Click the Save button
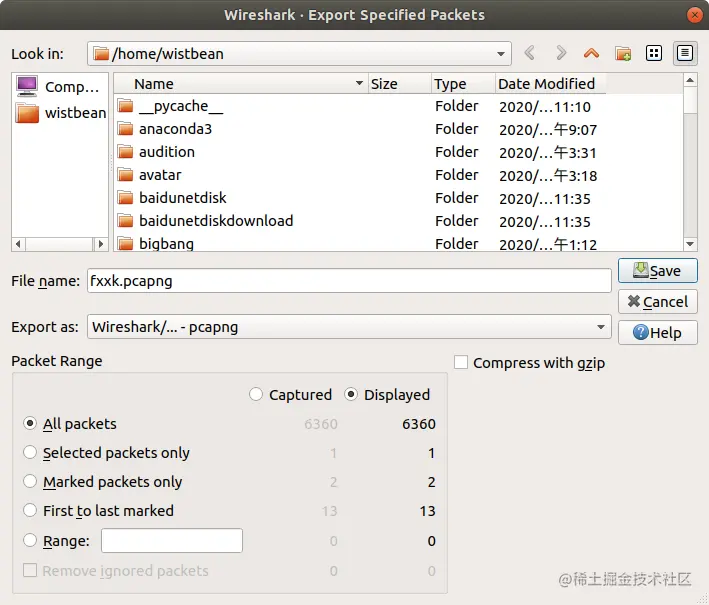The height and width of the screenshot is (605, 709). [x=657, y=271]
